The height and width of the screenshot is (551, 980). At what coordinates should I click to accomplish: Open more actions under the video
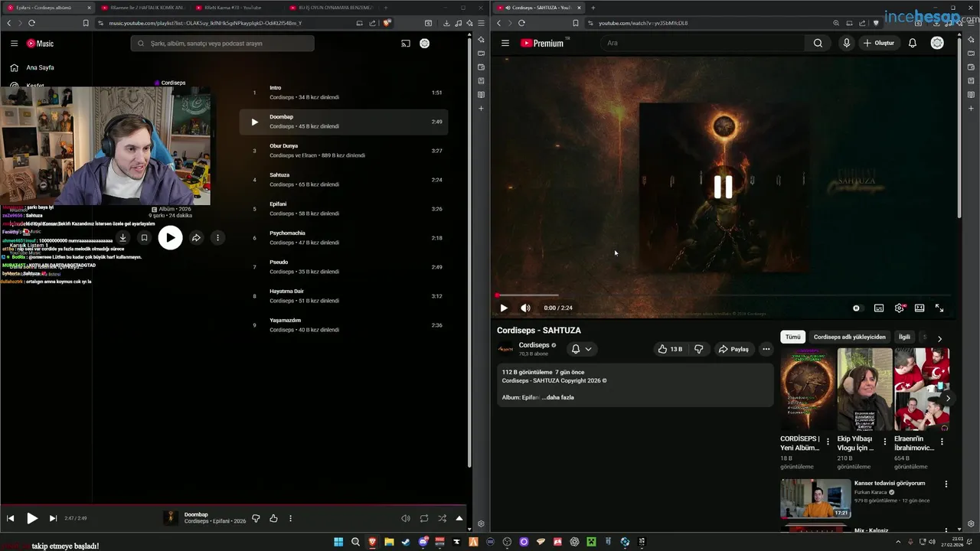pyautogui.click(x=766, y=349)
